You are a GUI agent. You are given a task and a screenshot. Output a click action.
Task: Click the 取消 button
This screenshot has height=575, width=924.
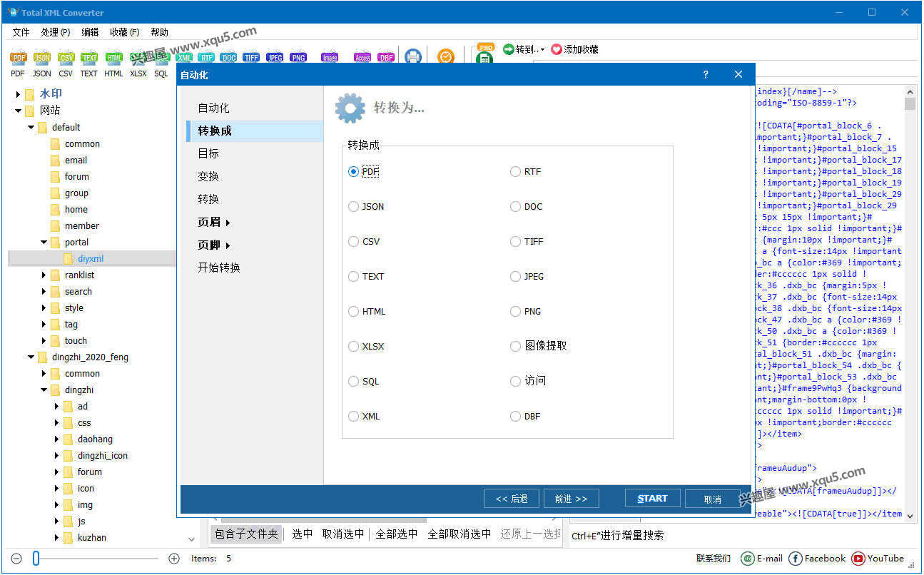tap(712, 499)
